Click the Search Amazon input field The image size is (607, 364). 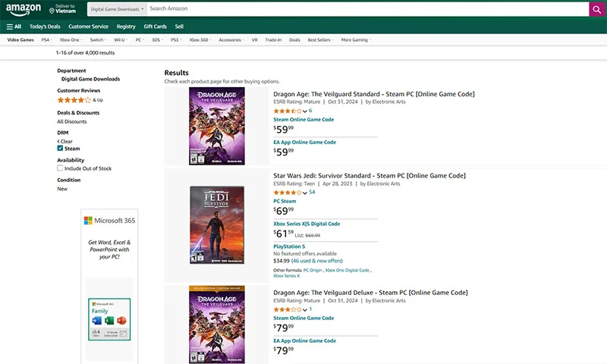click(x=368, y=9)
